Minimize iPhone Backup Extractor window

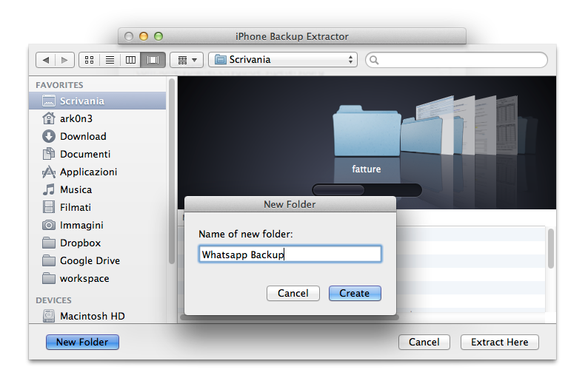point(144,36)
